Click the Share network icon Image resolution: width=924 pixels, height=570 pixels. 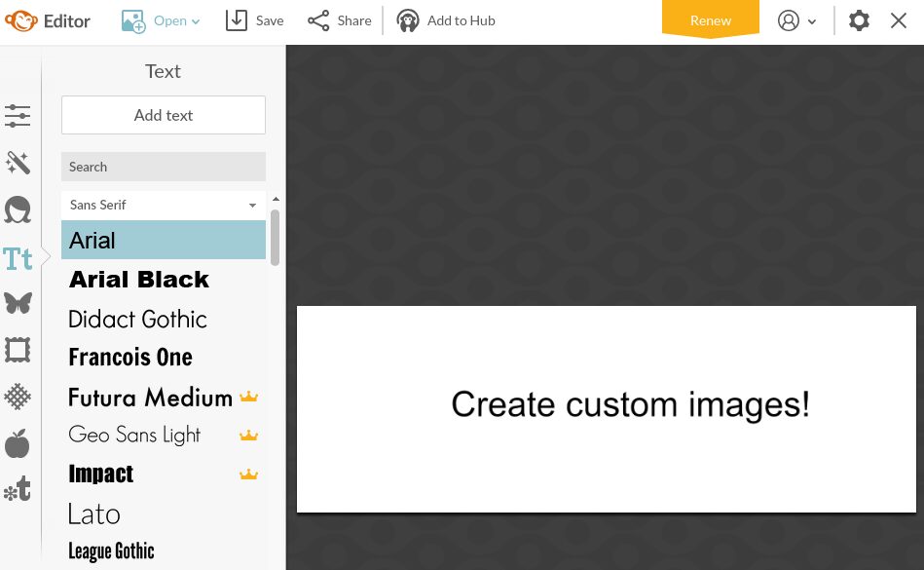[318, 20]
